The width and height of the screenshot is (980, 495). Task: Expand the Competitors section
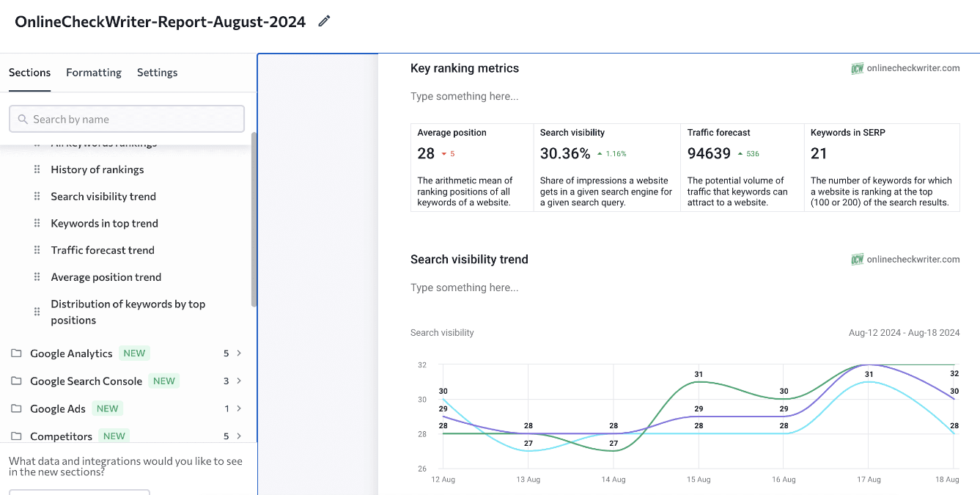[x=240, y=436]
